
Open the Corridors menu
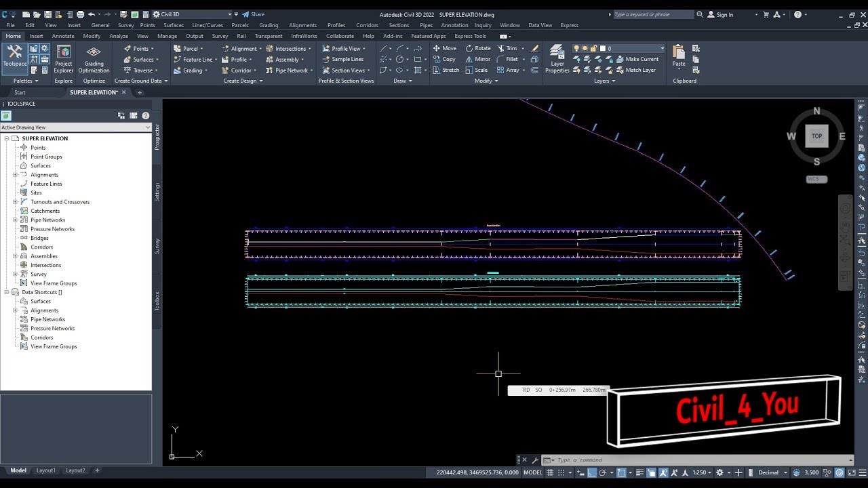[x=367, y=25]
